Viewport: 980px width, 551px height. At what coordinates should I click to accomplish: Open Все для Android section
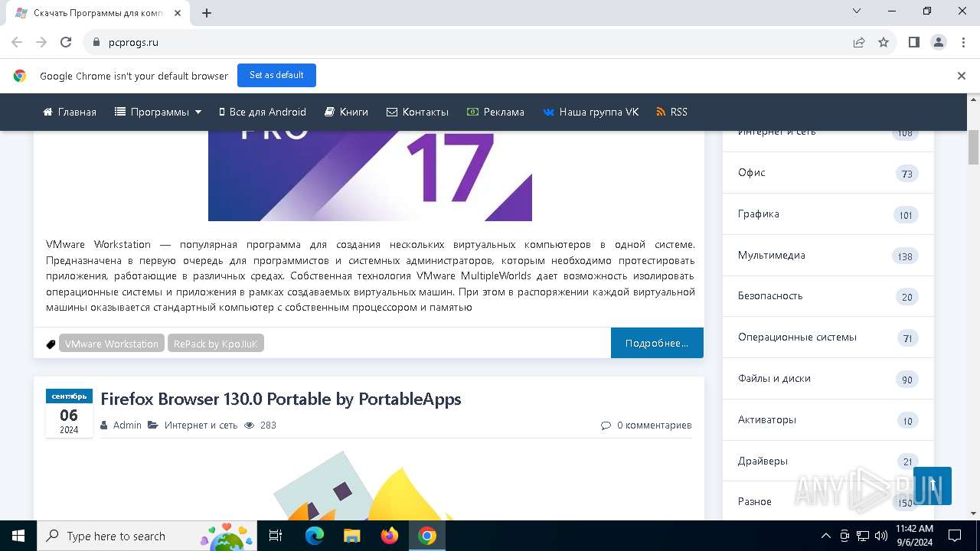click(262, 112)
